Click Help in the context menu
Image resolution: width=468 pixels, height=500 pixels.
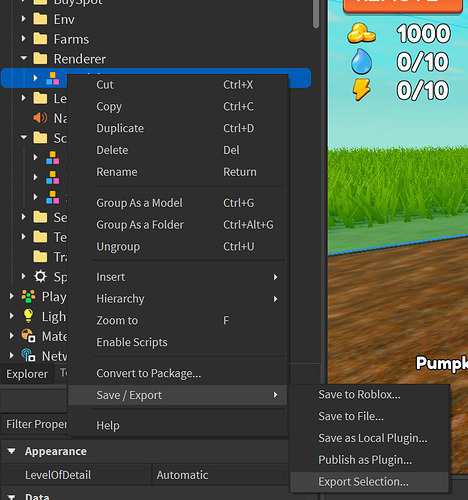(x=178, y=426)
